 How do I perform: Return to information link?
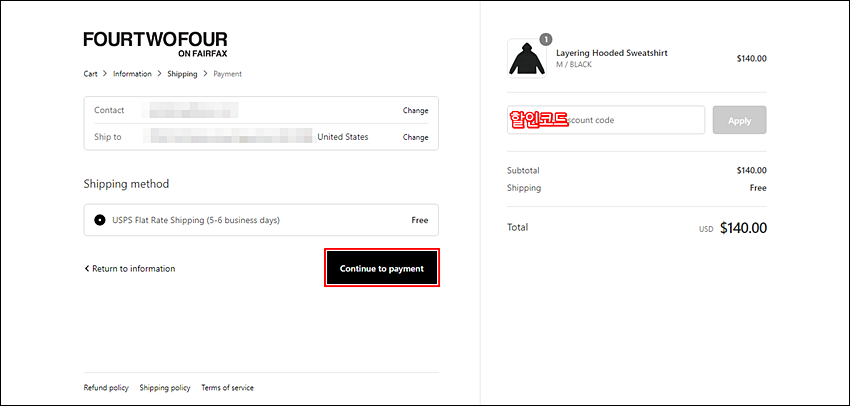(130, 268)
